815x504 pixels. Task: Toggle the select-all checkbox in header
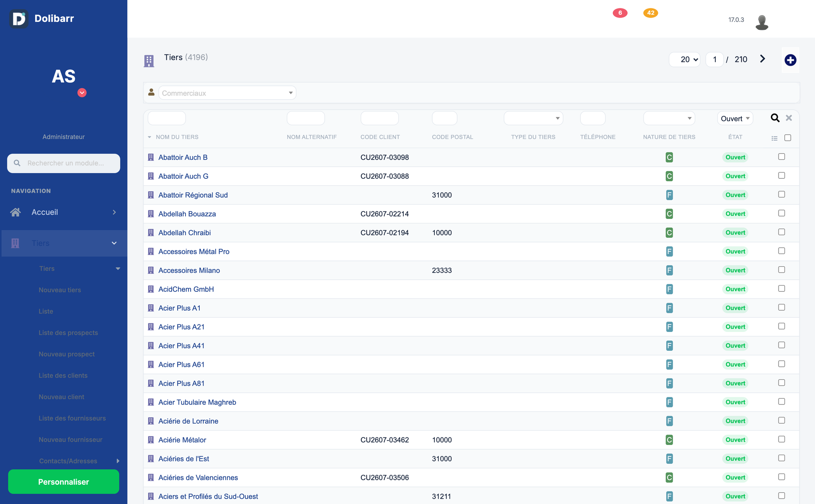[788, 138]
